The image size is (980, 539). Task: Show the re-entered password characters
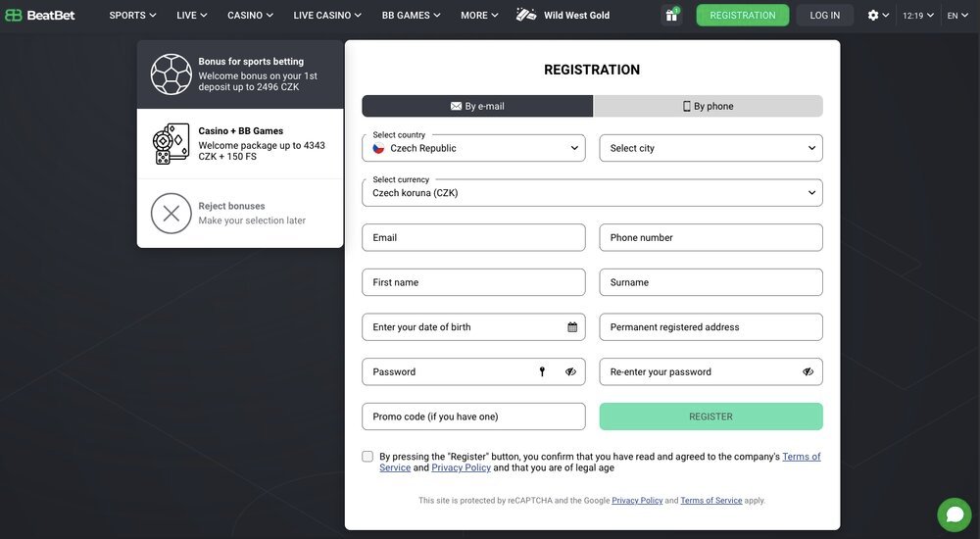pyautogui.click(x=808, y=372)
